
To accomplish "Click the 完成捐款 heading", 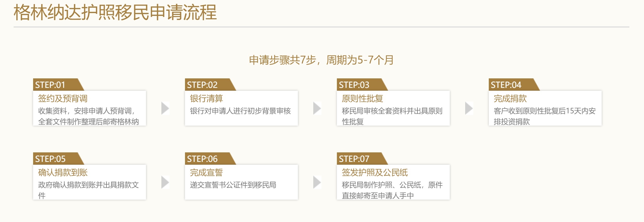I will click(x=510, y=98).
